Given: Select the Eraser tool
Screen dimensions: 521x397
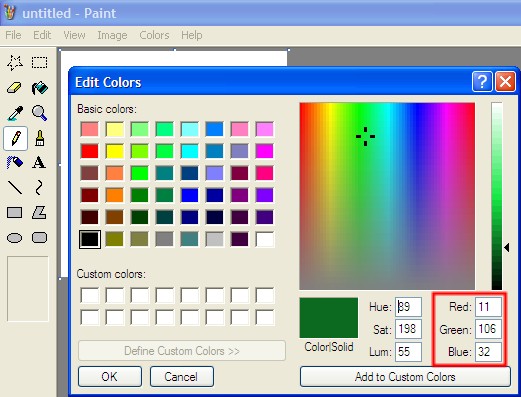Looking at the screenshot, I should [x=15, y=88].
